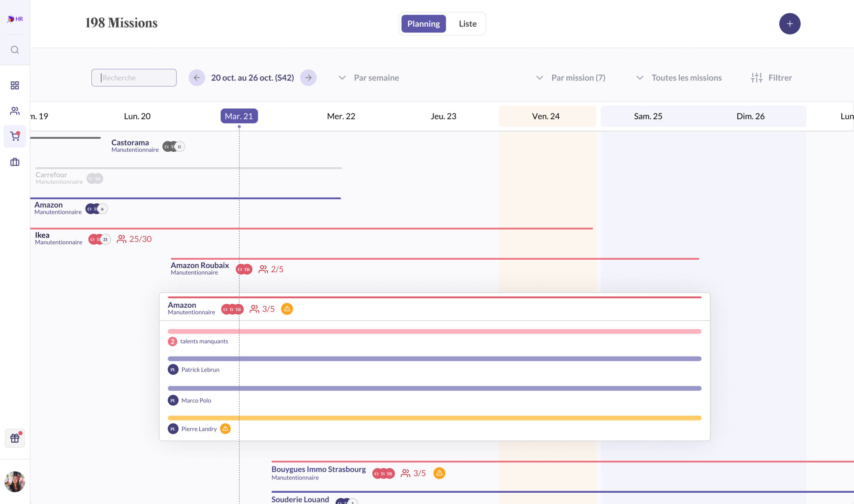Click the Recherche input field
This screenshot has width=854, height=504.
(134, 78)
